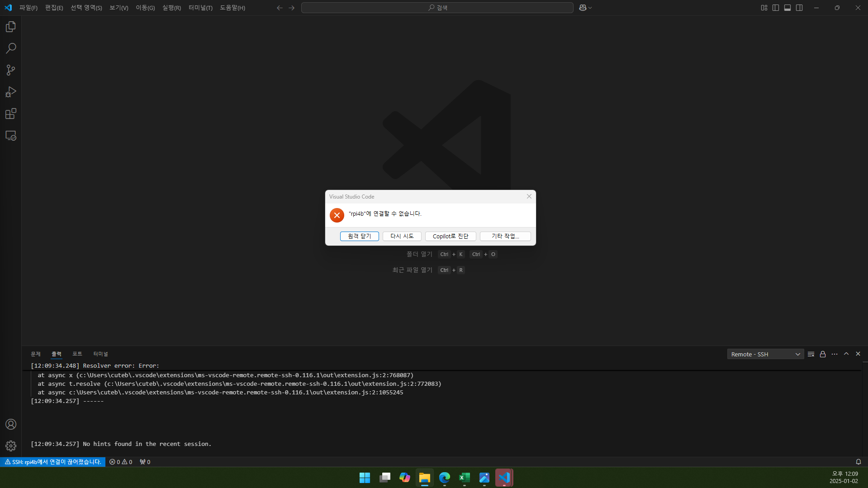Open the Search view in activity bar

[x=11, y=48]
